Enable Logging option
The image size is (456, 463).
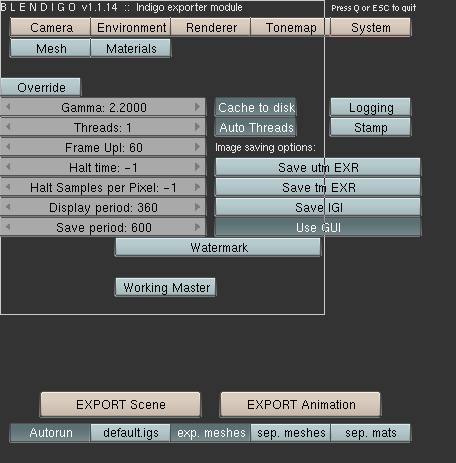(x=370, y=107)
